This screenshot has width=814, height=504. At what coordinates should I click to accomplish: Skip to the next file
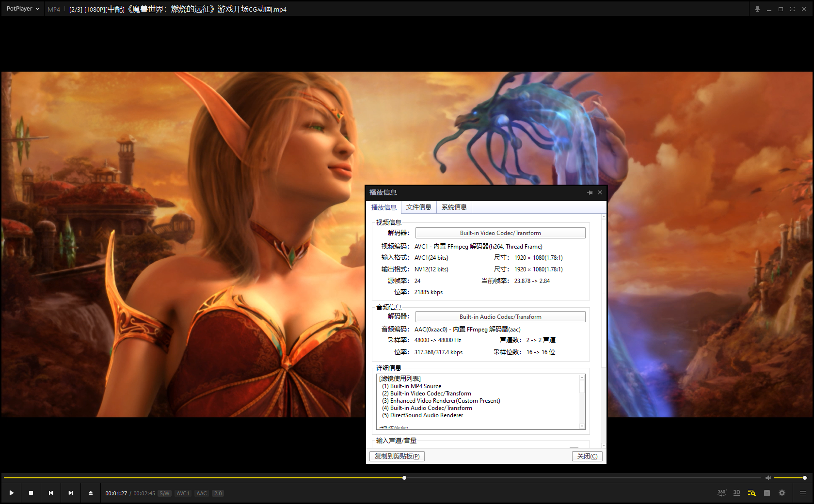(x=71, y=493)
